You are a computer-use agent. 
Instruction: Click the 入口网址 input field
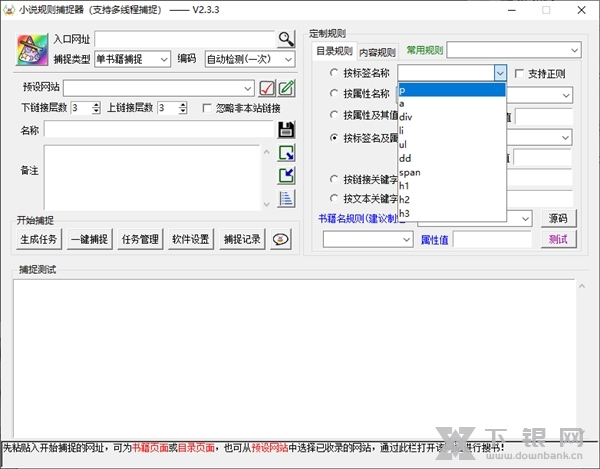pyautogui.click(x=185, y=39)
